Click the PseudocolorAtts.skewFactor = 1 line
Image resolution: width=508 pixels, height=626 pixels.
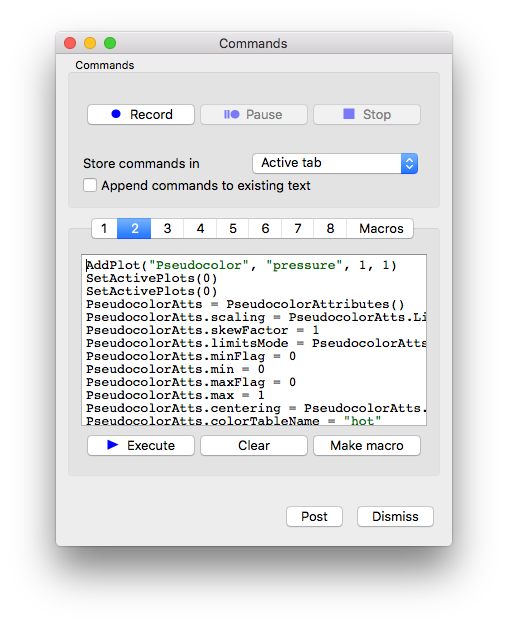click(202, 331)
